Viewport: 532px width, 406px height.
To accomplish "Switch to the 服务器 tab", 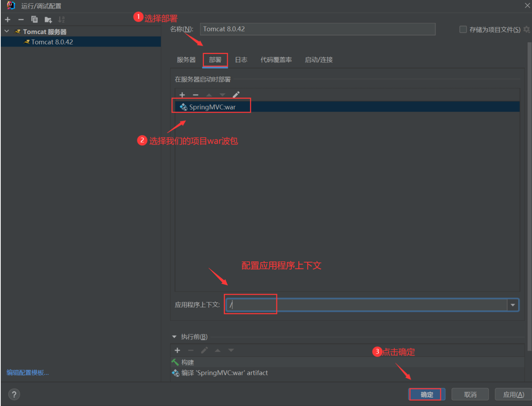I will coord(186,60).
